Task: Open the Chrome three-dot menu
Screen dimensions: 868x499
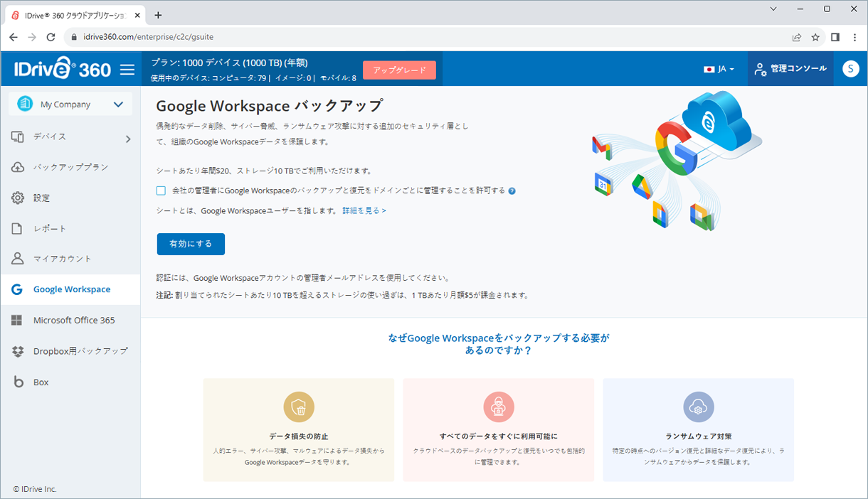Action: pos(854,37)
